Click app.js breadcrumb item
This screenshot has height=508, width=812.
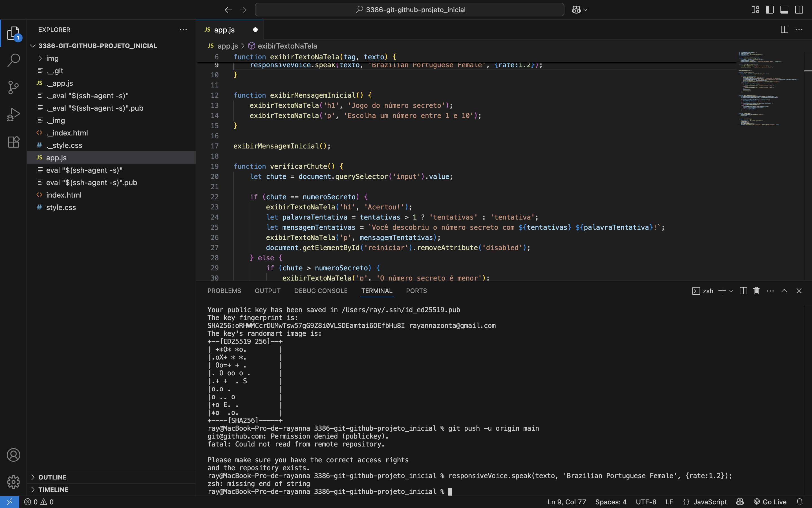tap(223, 46)
